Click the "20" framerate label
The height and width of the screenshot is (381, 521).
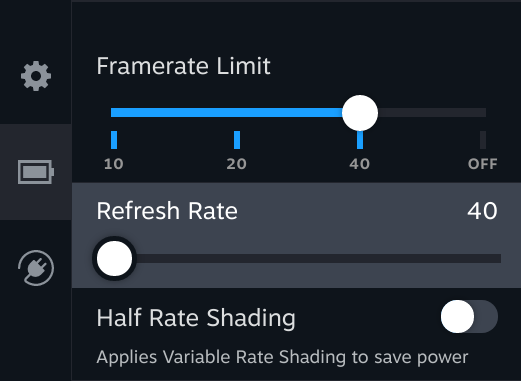coord(237,164)
